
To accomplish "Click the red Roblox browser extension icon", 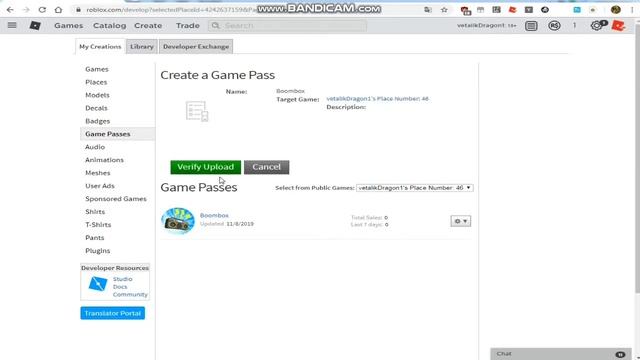I will [x=513, y=10].
